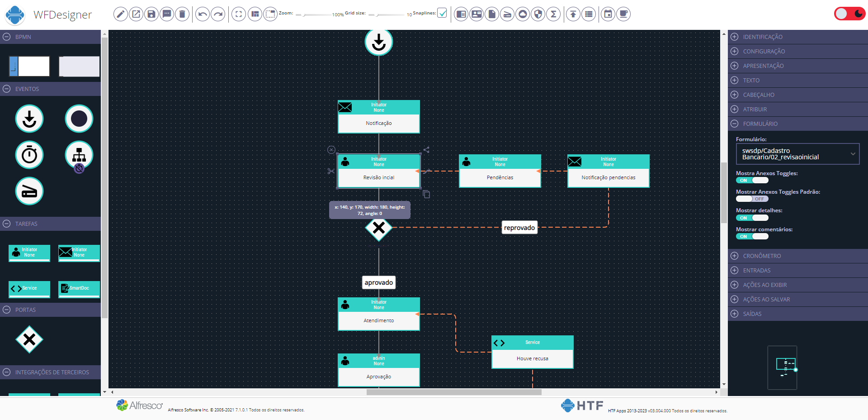This screenshot has width=868, height=420.
Task: Click the save diagram icon
Action: [x=151, y=14]
